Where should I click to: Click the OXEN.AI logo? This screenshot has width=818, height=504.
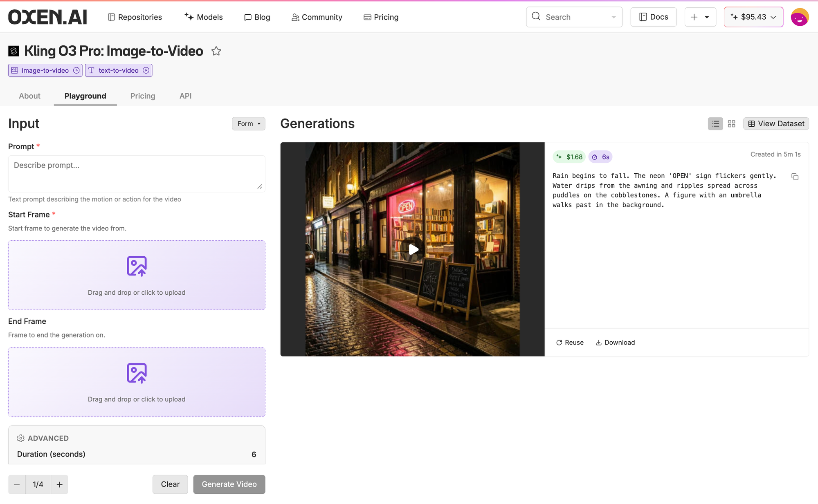[48, 17]
